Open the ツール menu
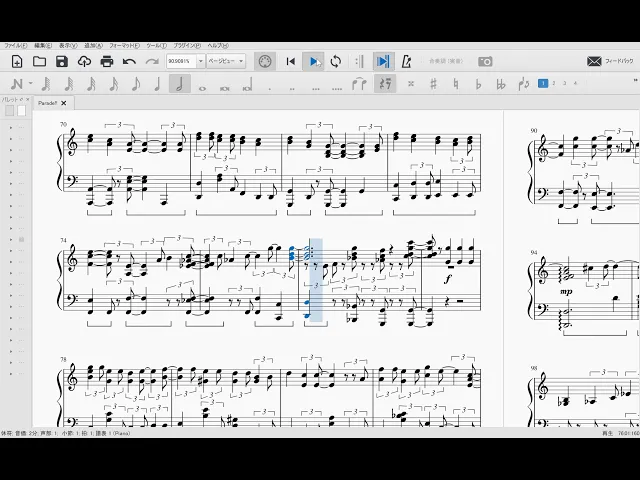The width and height of the screenshot is (640, 480). click(x=156, y=46)
